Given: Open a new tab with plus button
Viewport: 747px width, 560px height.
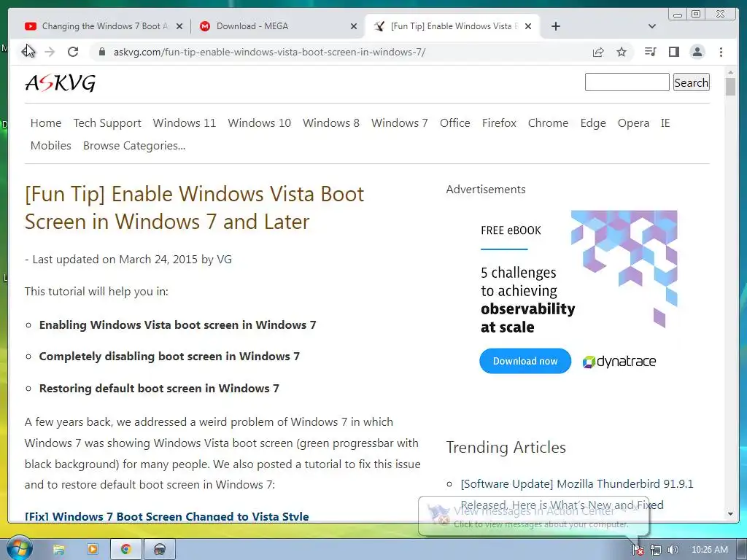Looking at the screenshot, I should coord(555,26).
